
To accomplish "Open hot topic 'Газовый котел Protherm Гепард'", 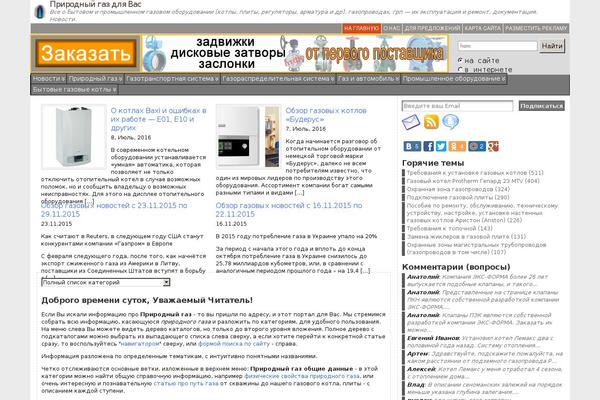I will (473, 181).
